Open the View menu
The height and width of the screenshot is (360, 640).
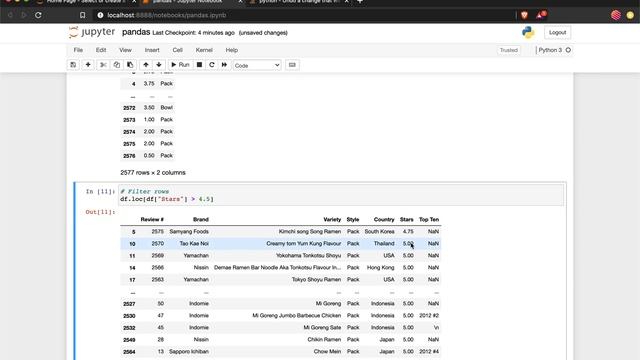125,50
